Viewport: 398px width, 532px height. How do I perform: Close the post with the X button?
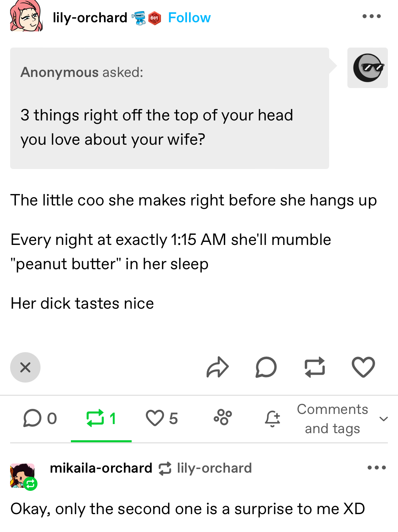[25, 367]
